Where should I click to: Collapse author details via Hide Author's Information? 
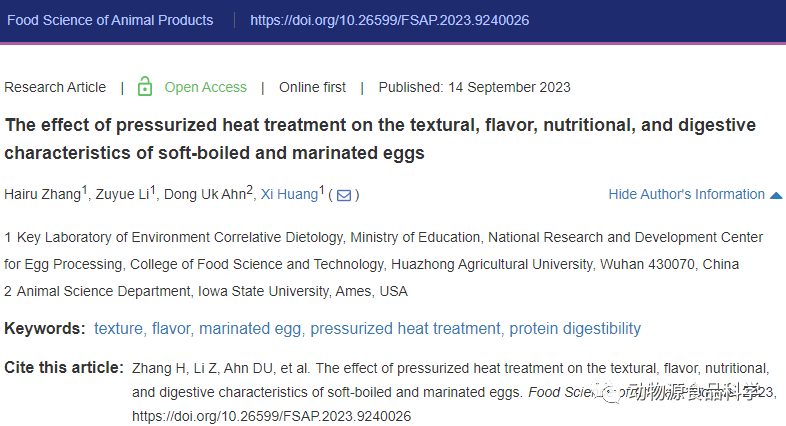tap(686, 194)
